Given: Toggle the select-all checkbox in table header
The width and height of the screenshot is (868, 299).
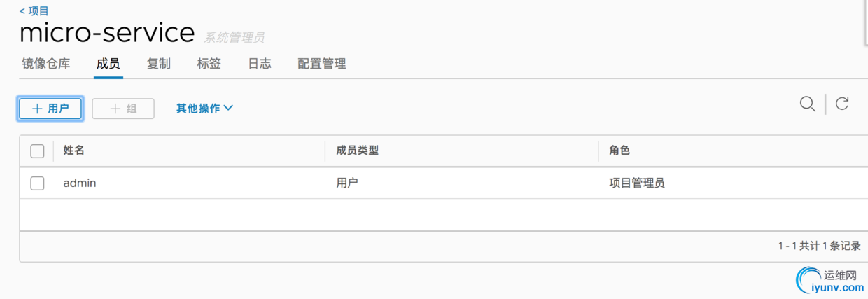Looking at the screenshot, I should 37,151.
